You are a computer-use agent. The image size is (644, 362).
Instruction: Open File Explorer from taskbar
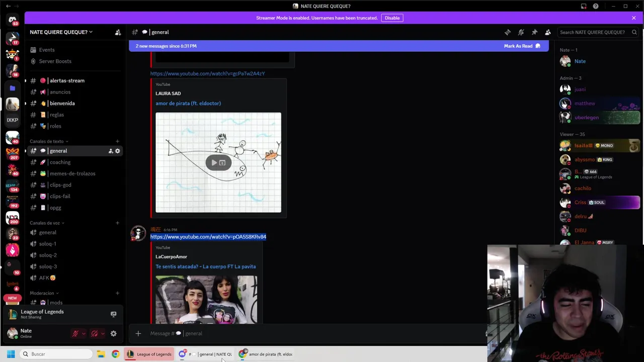(101, 354)
